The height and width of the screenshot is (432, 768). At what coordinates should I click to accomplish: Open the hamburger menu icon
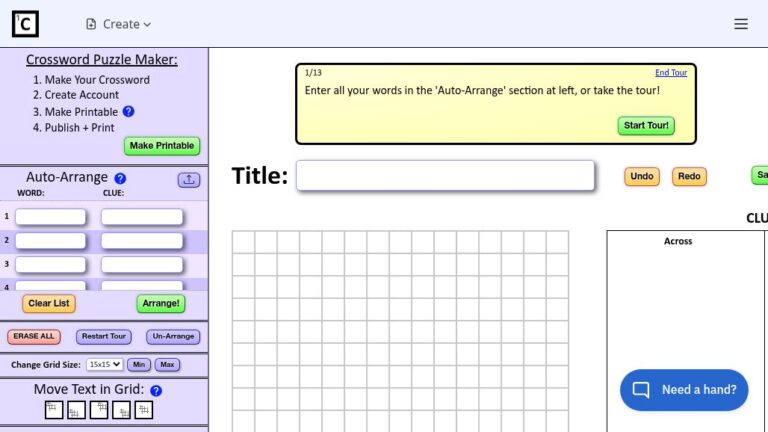point(741,24)
